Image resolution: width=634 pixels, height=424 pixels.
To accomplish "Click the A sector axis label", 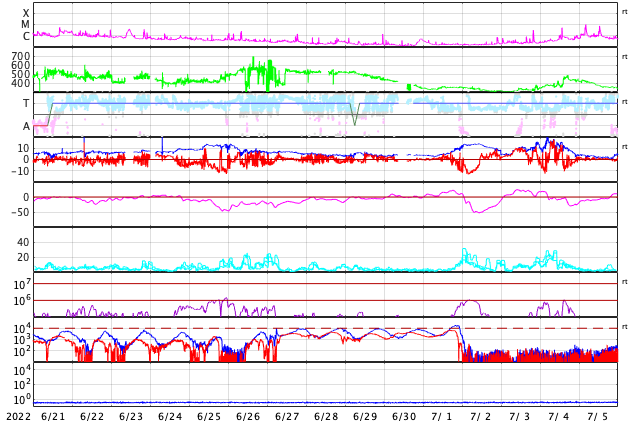I will point(26,127).
